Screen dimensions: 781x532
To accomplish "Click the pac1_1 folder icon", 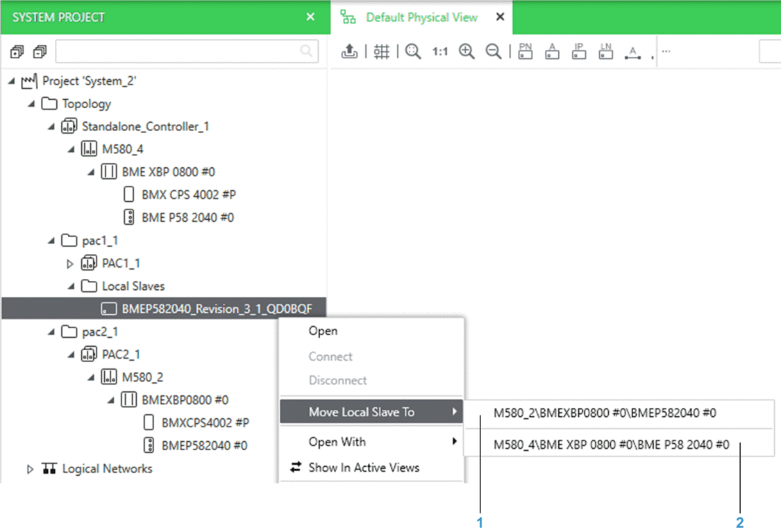I will [69, 241].
